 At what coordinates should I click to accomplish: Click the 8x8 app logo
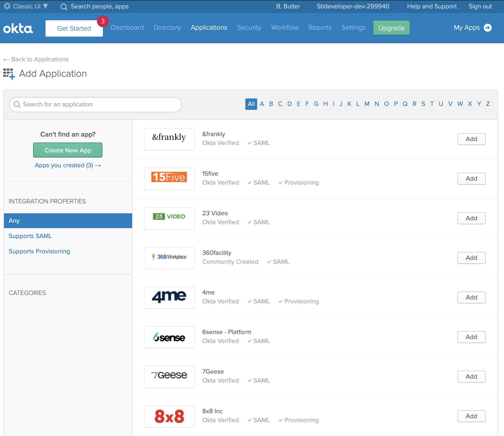click(x=169, y=416)
